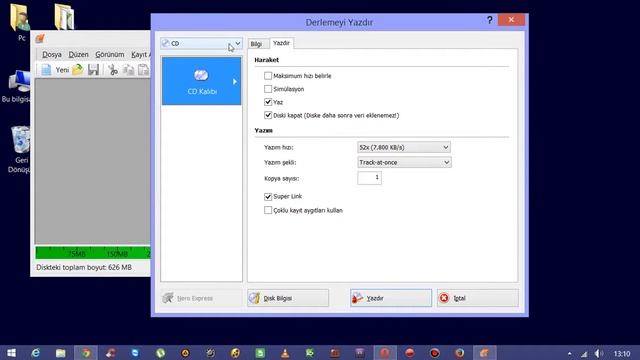Click the Nero app icon in title bar

(x=40, y=39)
